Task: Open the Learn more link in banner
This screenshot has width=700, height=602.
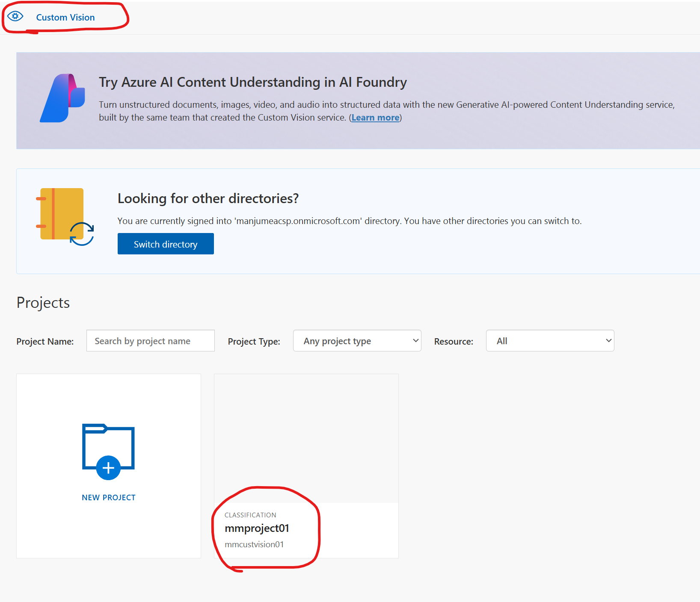Action: coord(375,118)
